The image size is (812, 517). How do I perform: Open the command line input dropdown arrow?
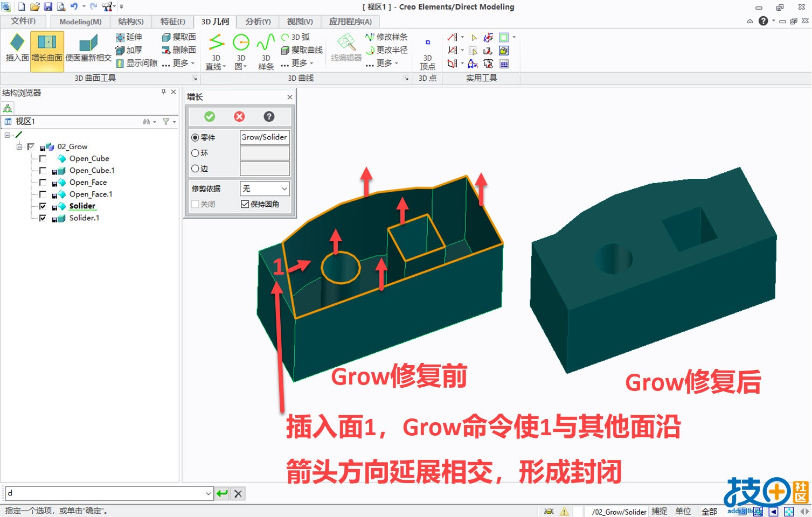(209, 493)
